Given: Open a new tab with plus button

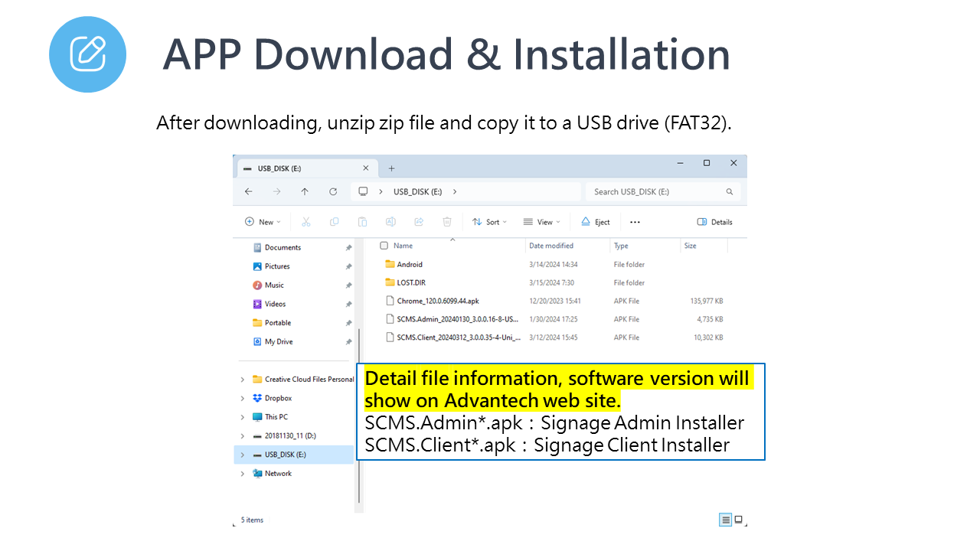Looking at the screenshot, I should point(391,168).
